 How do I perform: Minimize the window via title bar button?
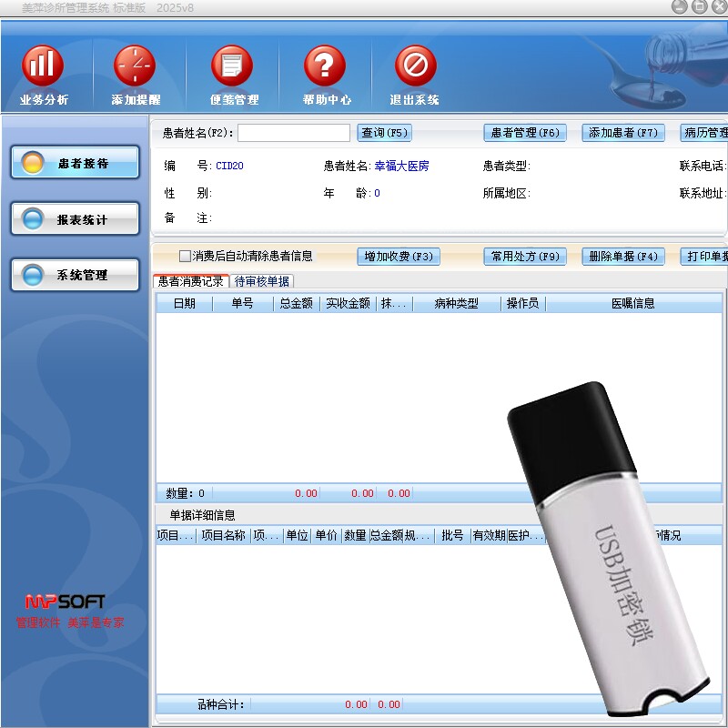point(679,6)
